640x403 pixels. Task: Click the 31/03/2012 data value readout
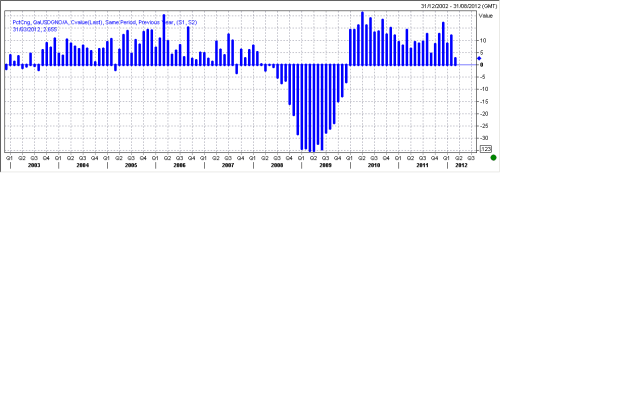click(x=41, y=28)
